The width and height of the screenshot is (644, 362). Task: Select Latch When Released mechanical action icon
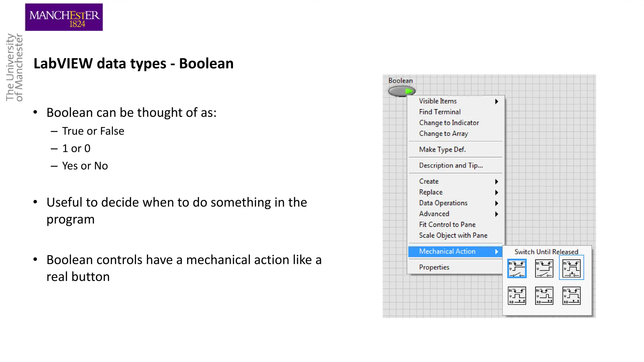[x=544, y=296]
